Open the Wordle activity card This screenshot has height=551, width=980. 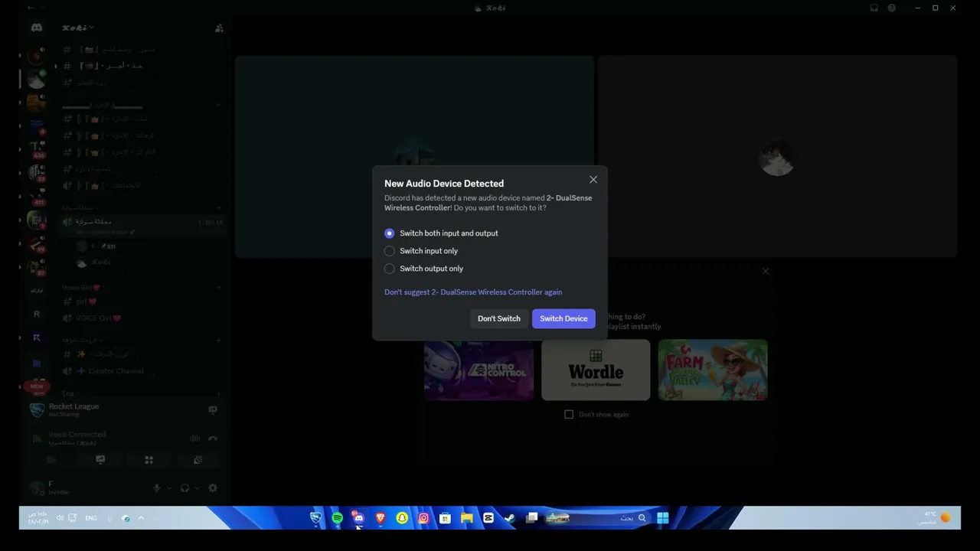pyautogui.click(x=596, y=370)
